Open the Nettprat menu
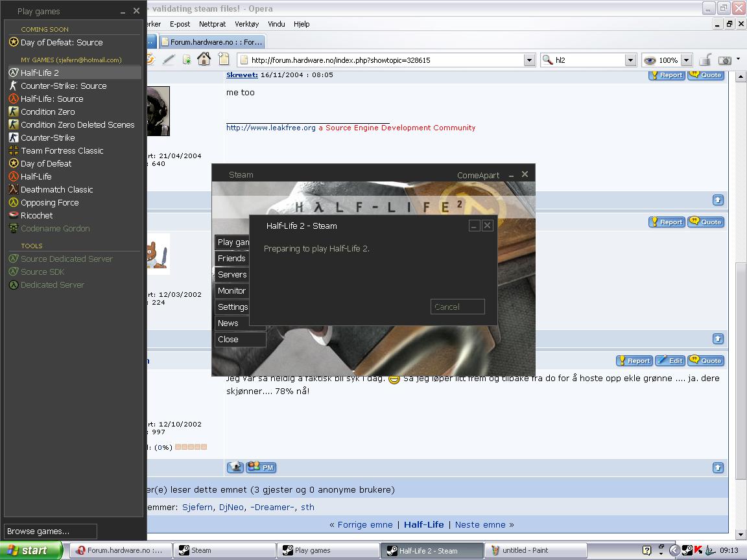Viewport: 747px width, 560px height. [213, 24]
